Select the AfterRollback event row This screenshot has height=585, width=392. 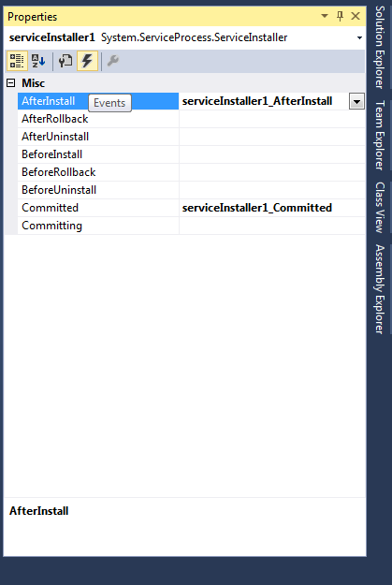192,119
